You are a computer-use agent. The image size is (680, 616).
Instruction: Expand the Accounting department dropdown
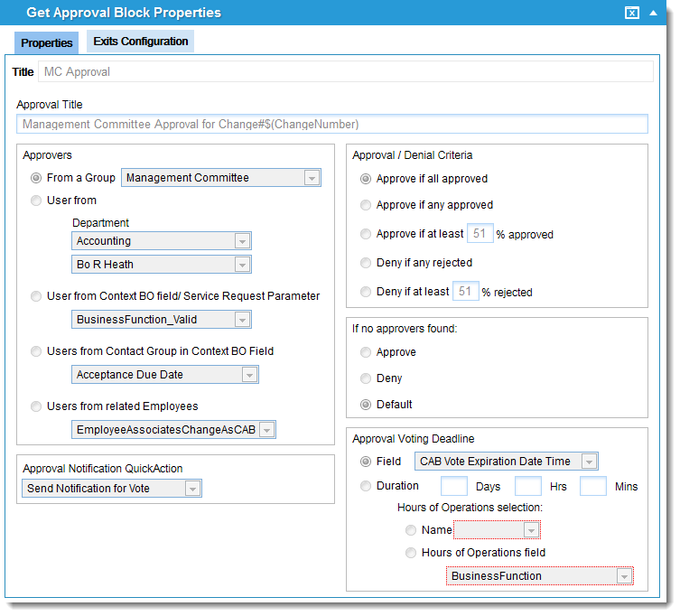241,241
